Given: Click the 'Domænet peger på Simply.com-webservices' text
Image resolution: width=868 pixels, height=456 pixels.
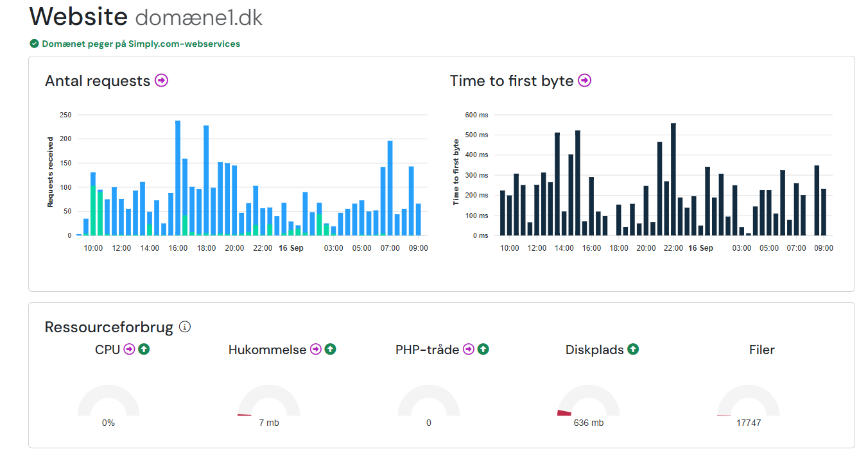Looking at the screenshot, I should pyautogui.click(x=141, y=44).
